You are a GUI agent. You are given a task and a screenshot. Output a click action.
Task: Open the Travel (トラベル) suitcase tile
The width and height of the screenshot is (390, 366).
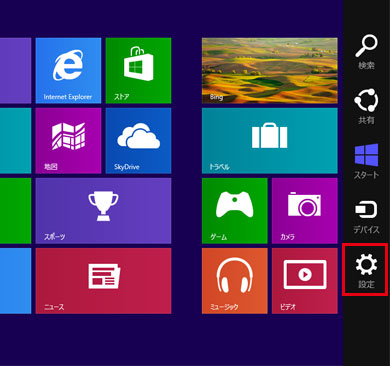point(270,141)
